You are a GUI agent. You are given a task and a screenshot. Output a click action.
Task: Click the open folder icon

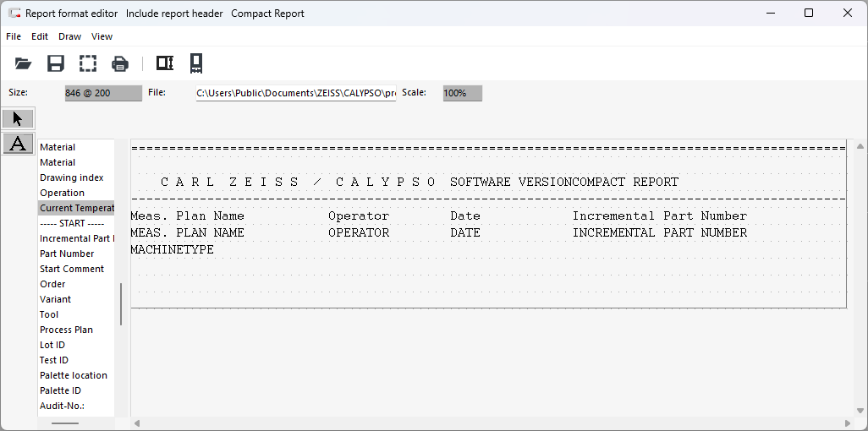coord(23,63)
